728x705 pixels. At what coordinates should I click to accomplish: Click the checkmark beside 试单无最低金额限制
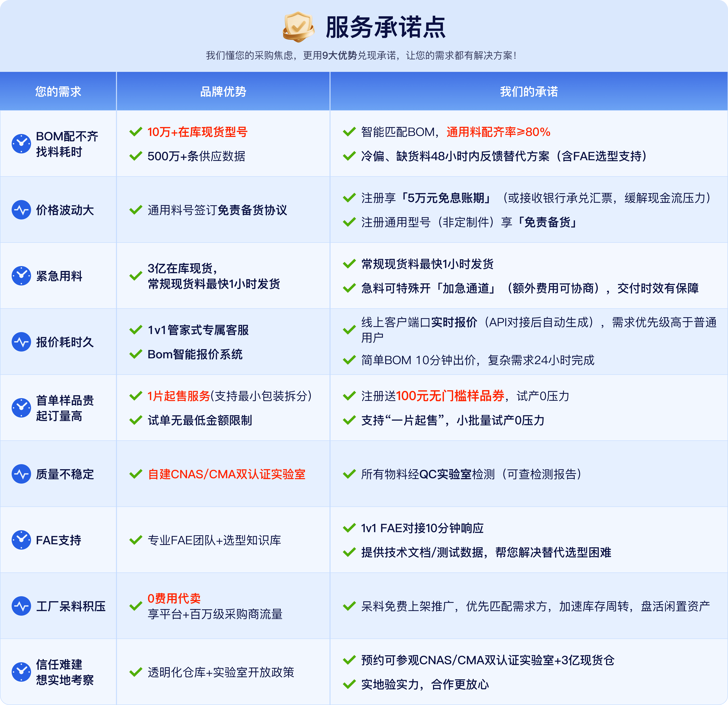point(136,420)
